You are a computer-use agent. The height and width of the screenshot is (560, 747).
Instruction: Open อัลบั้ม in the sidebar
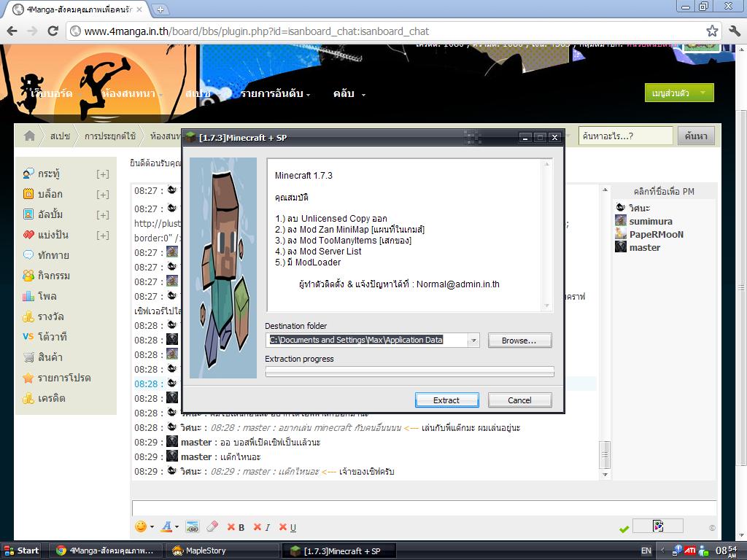50,215
